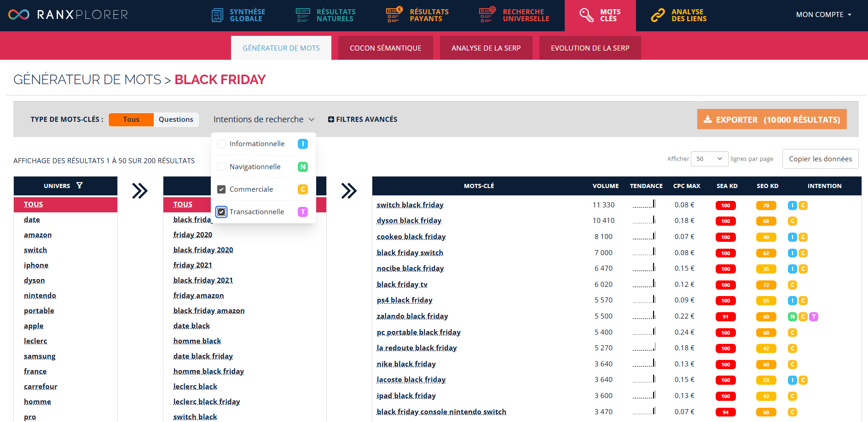Select carrefour in Univers list
The width and height of the screenshot is (868, 422).
41,387
